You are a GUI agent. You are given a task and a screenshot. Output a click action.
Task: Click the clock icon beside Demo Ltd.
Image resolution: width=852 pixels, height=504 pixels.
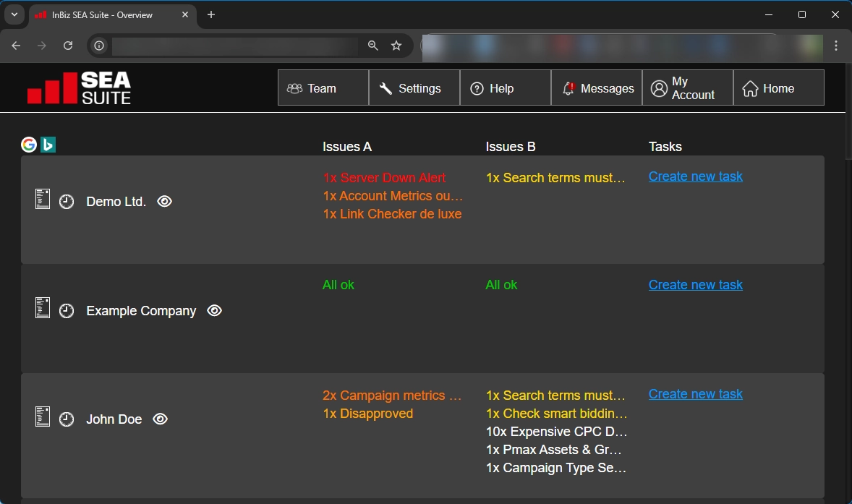coord(67,202)
